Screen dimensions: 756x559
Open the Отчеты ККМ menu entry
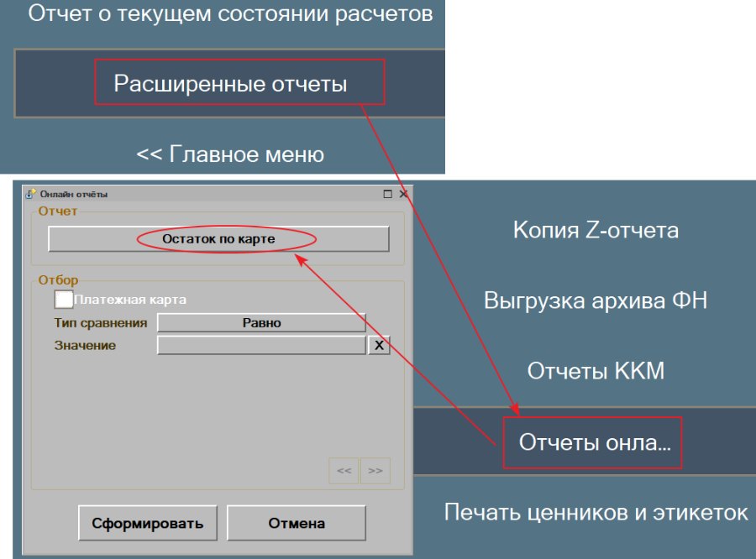(x=596, y=371)
